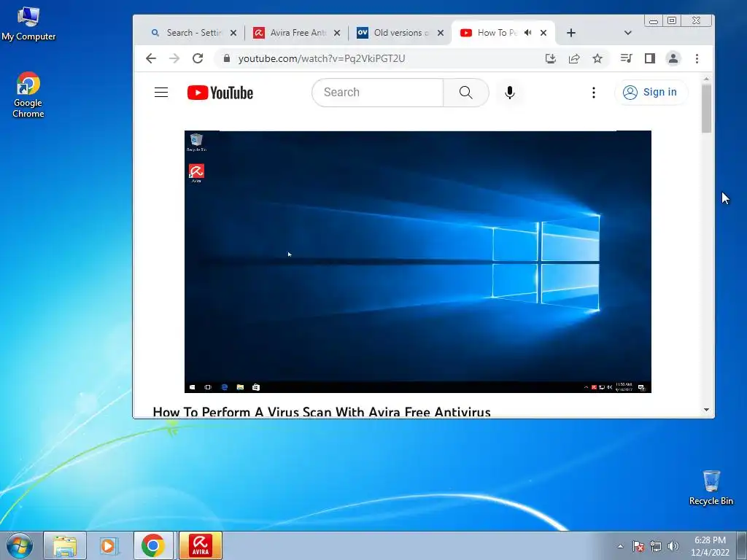The height and width of the screenshot is (560, 747).
Task: Search with your voice using the microphone
Action: (x=510, y=93)
